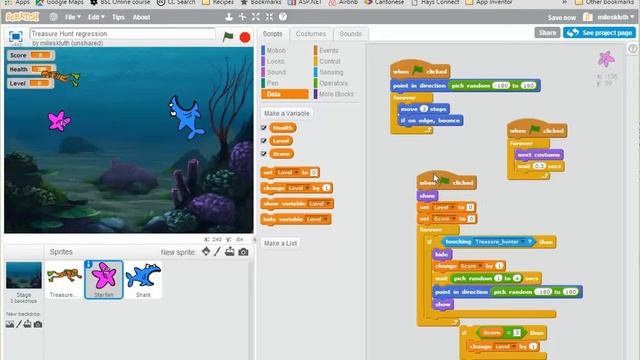Open the language globe menu
The width and height of the screenshot is (640, 360).
pos(53,17)
